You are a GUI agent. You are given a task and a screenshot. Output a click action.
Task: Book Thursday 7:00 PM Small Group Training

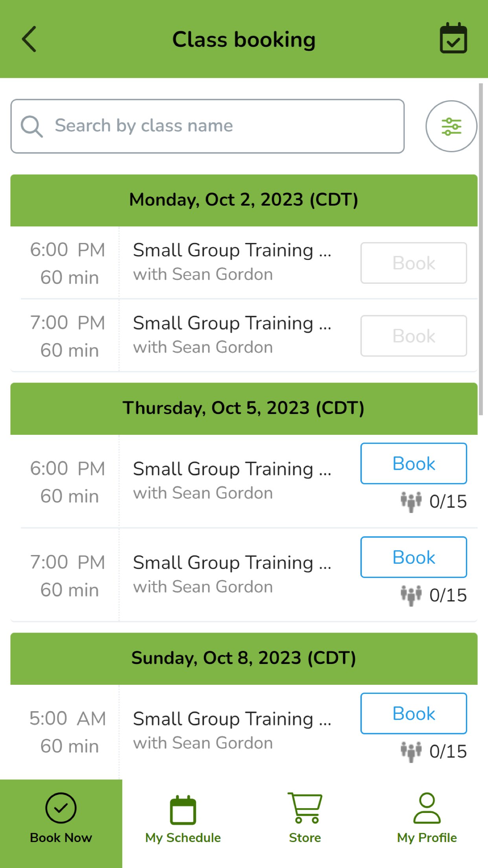pyautogui.click(x=414, y=557)
